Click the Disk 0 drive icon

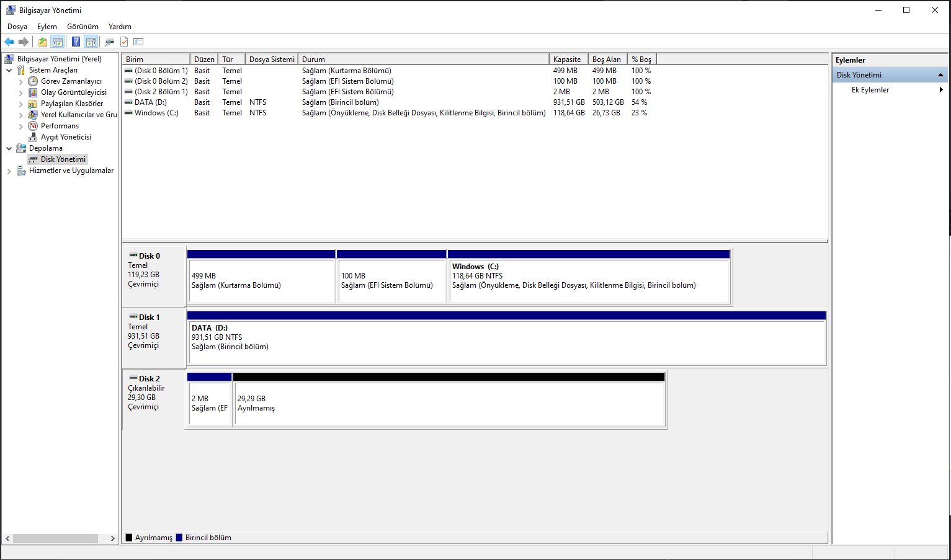point(133,256)
